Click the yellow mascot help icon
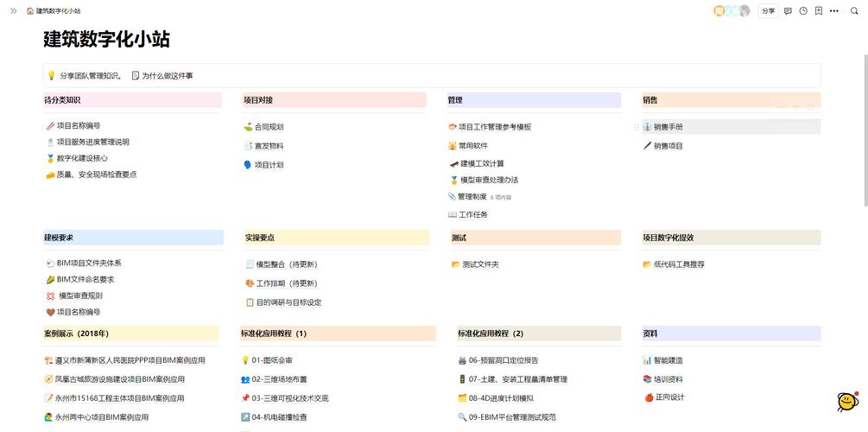 pos(847,401)
